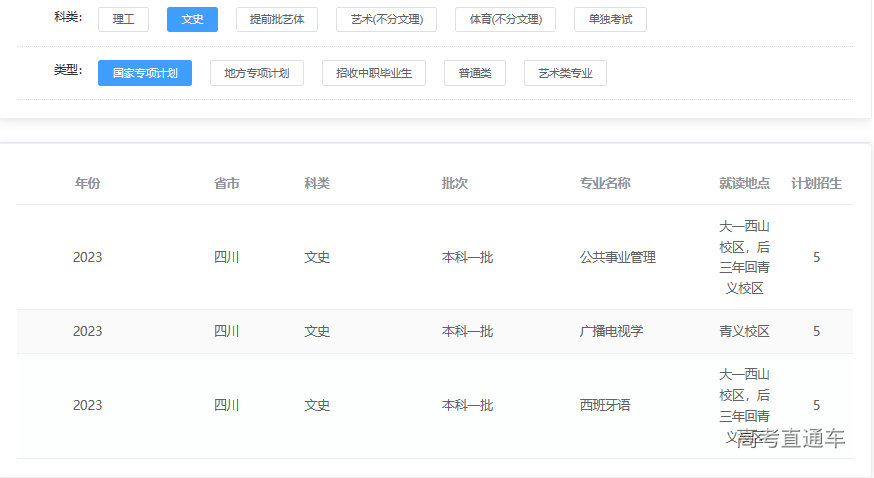The height and width of the screenshot is (478, 874).
Task: Click the 就读地点 column header
Action: 744,183
